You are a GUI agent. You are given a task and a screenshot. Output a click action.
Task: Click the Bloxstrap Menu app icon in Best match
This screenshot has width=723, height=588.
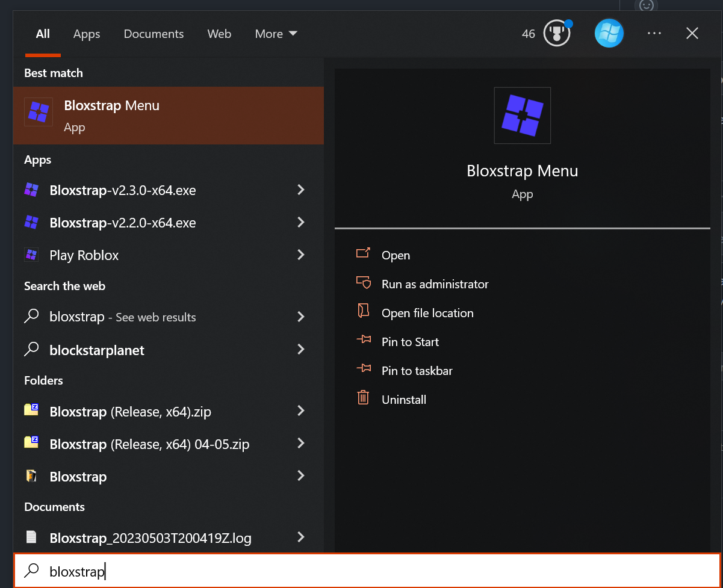click(38, 111)
